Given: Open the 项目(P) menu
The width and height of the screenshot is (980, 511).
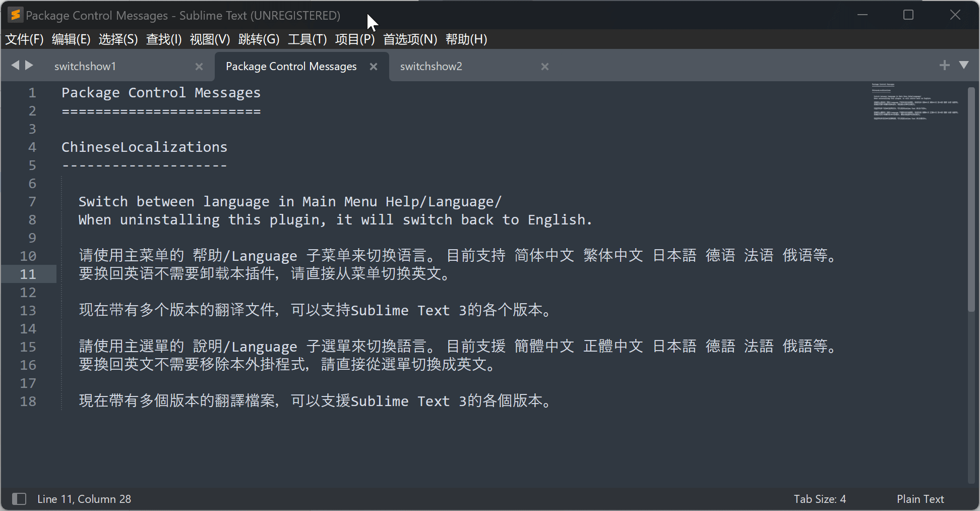Looking at the screenshot, I should pyautogui.click(x=355, y=39).
